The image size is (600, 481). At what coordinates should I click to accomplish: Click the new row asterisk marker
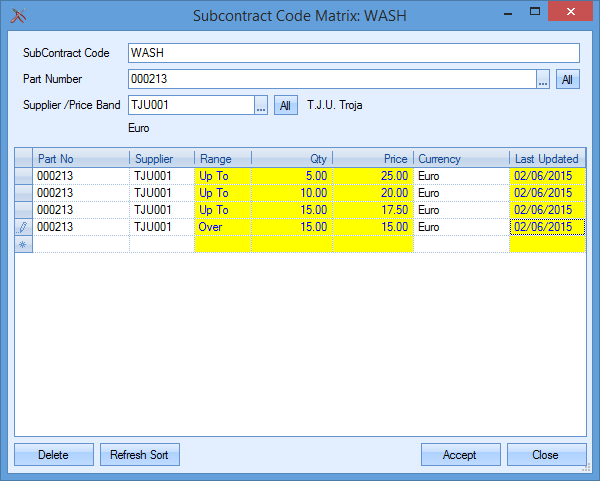point(23,244)
